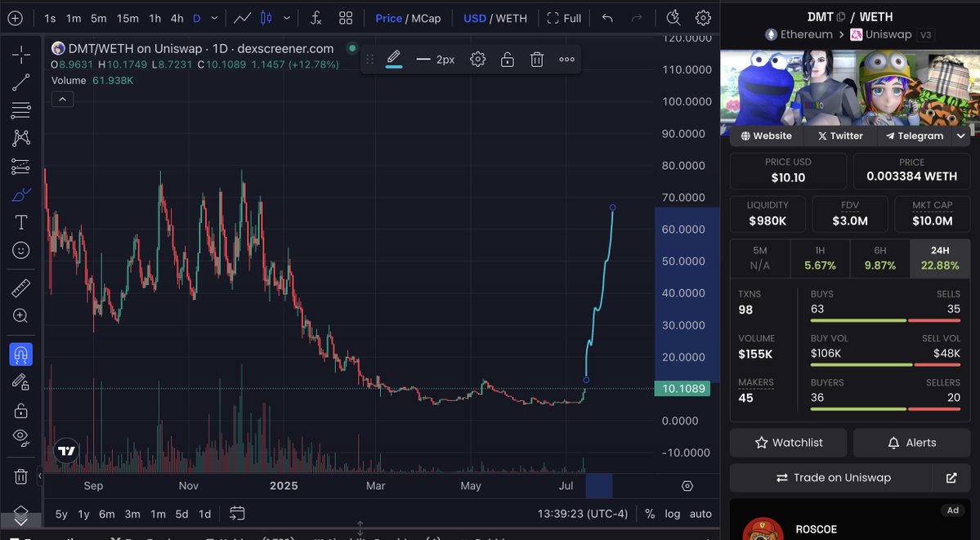Enter Full screen chart mode
The width and height of the screenshot is (980, 540).
point(564,18)
